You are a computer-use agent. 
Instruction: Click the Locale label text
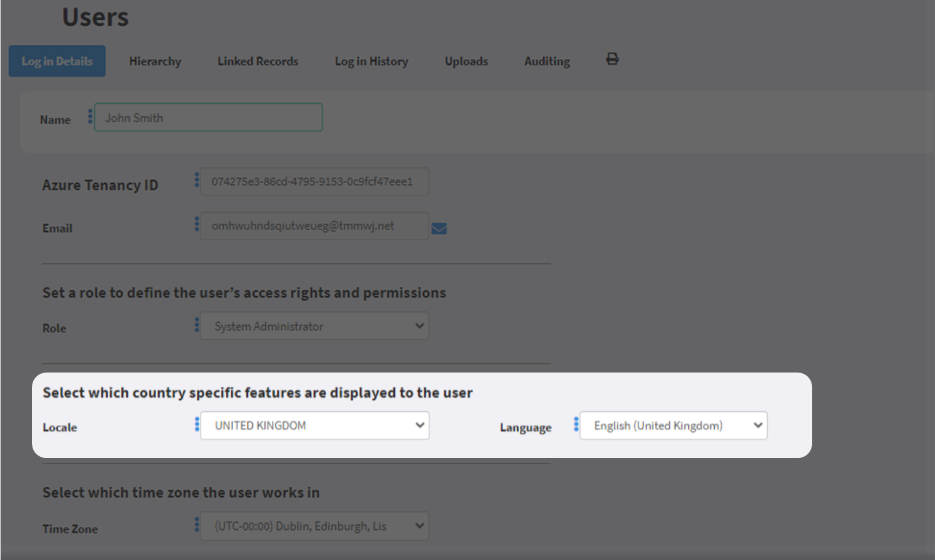pyautogui.click(x=60, y=427)
